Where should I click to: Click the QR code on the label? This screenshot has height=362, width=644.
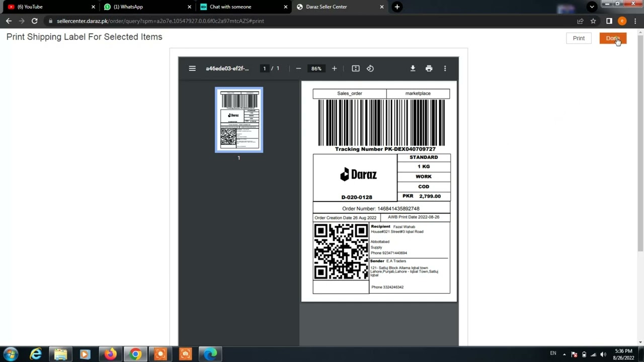[341, 251]
